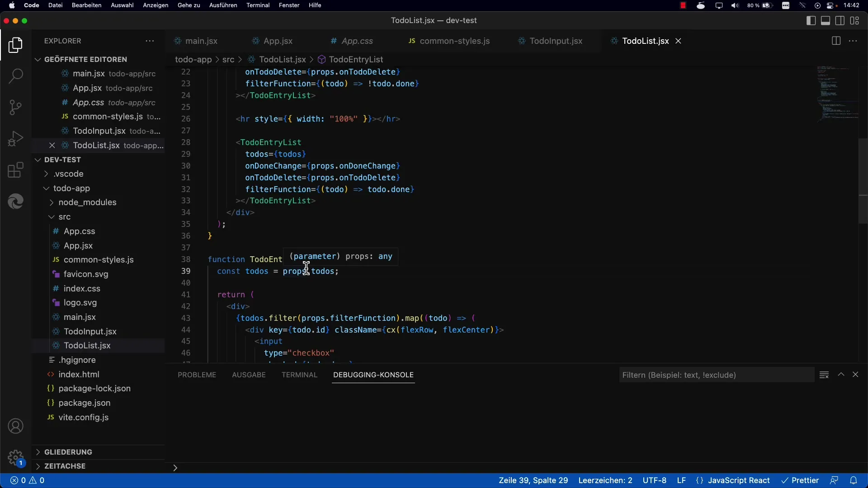Toggle primary side bar layout icon

click(811, 20)
